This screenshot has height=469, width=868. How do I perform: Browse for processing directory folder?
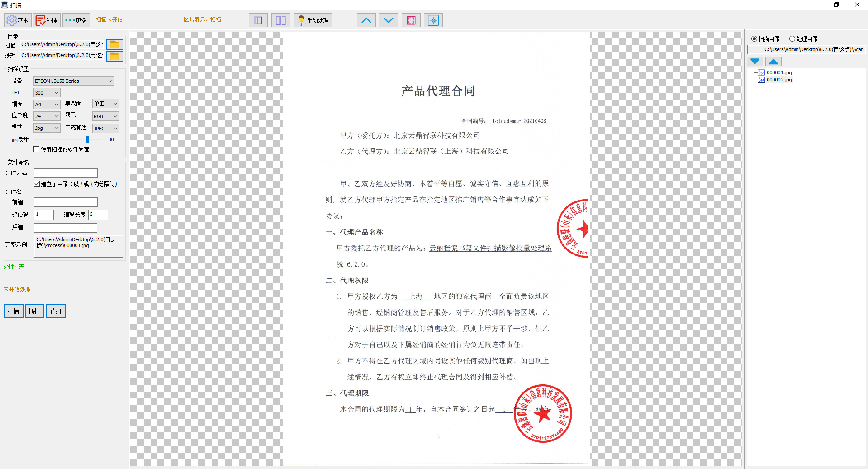tap(114, 56)
